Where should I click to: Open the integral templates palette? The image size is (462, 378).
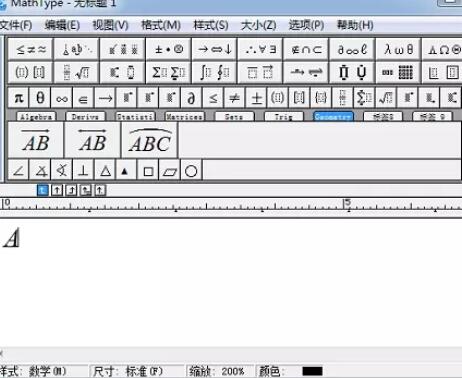click(x=214, y=72)
